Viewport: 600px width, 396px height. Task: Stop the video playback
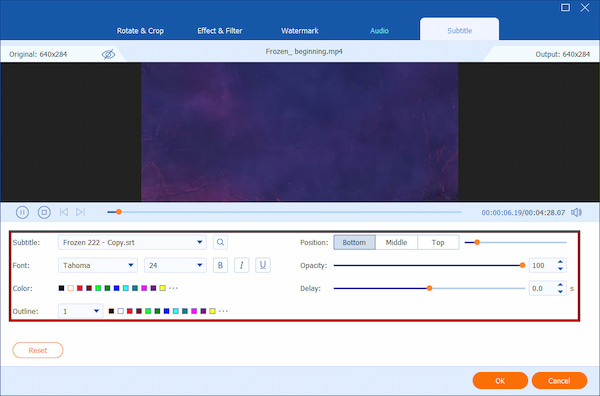pos(44,212)
